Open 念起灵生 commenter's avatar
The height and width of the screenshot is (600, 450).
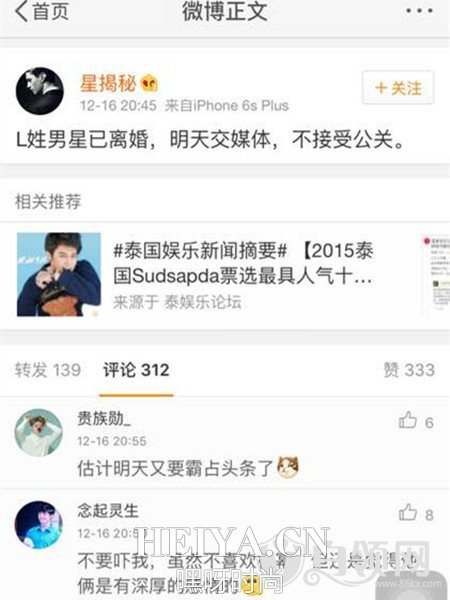pyautogui.click(x=39, y=525)
